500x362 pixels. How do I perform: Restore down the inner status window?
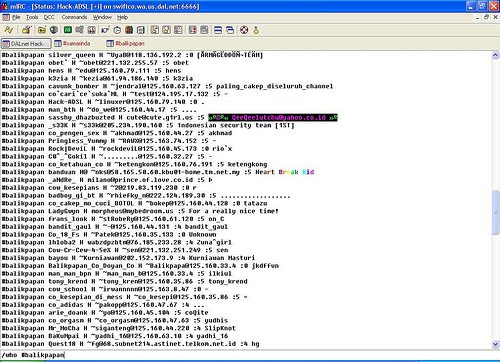tap(487, 17)
